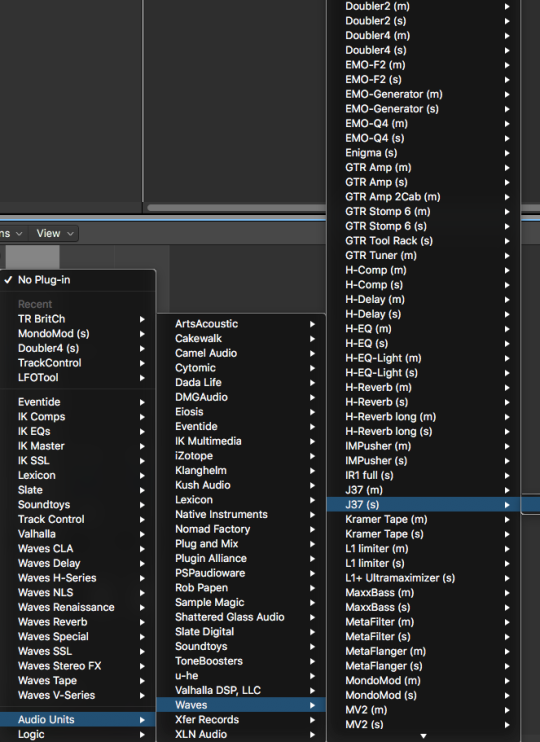Open the Logic plug-ins submenu
540x742 pixels.
point(78,734)
